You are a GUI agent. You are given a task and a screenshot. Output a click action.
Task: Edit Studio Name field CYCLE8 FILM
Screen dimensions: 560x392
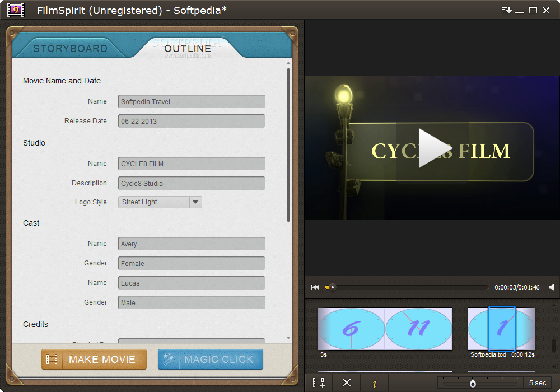(192, 164)
